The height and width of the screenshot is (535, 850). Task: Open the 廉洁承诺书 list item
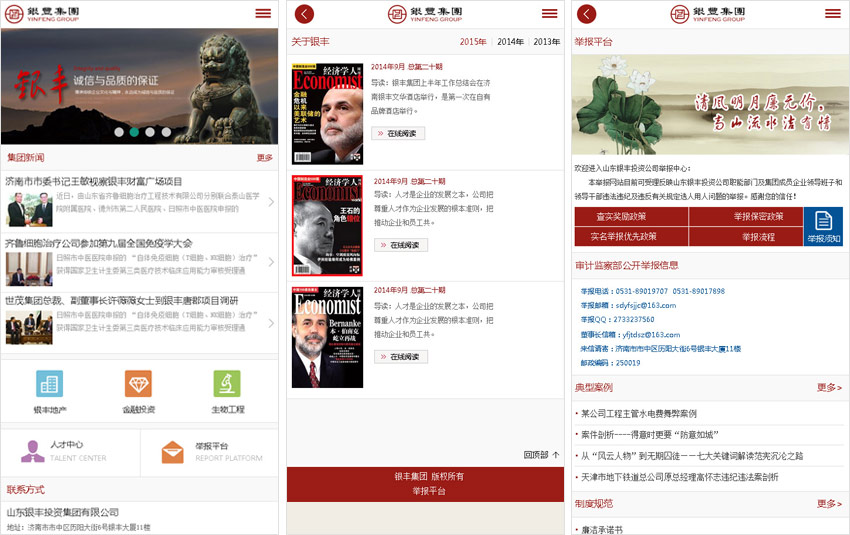click(x=602, y=530)
